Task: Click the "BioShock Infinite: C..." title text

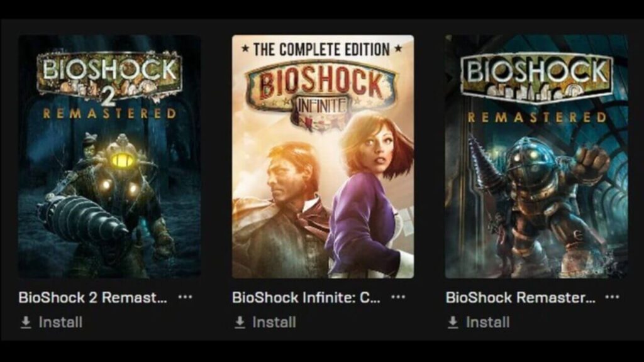Action: 306,297
